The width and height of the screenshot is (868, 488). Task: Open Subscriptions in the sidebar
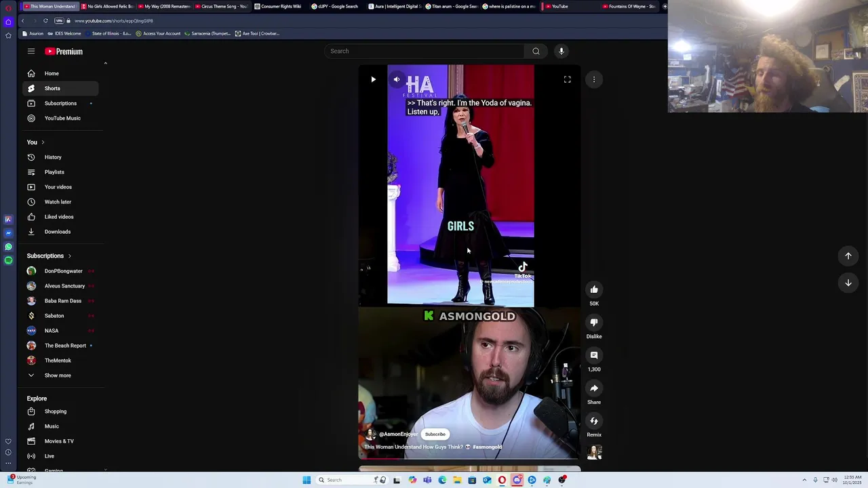tap(60, 103)
